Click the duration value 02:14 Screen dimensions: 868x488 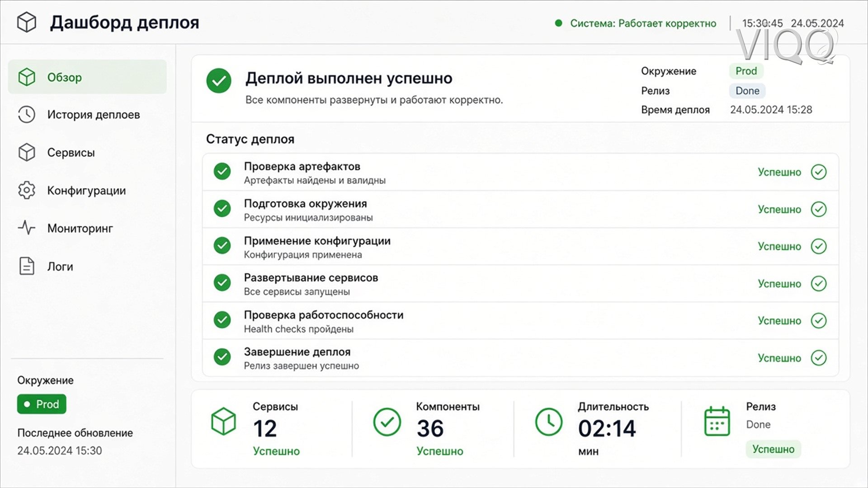pyautogui.click(x=607, y=428)
